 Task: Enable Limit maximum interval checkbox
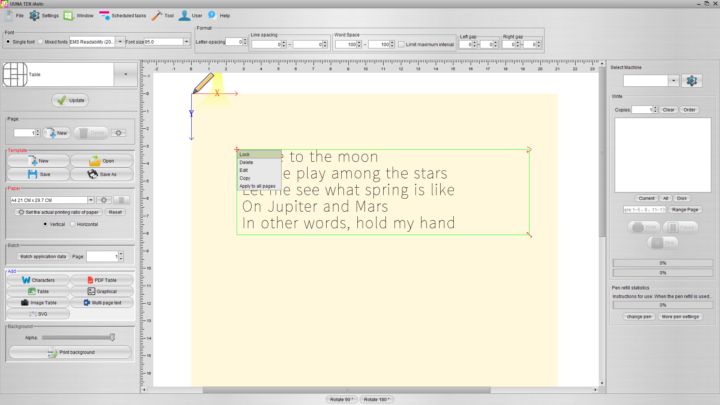(401, 45)
